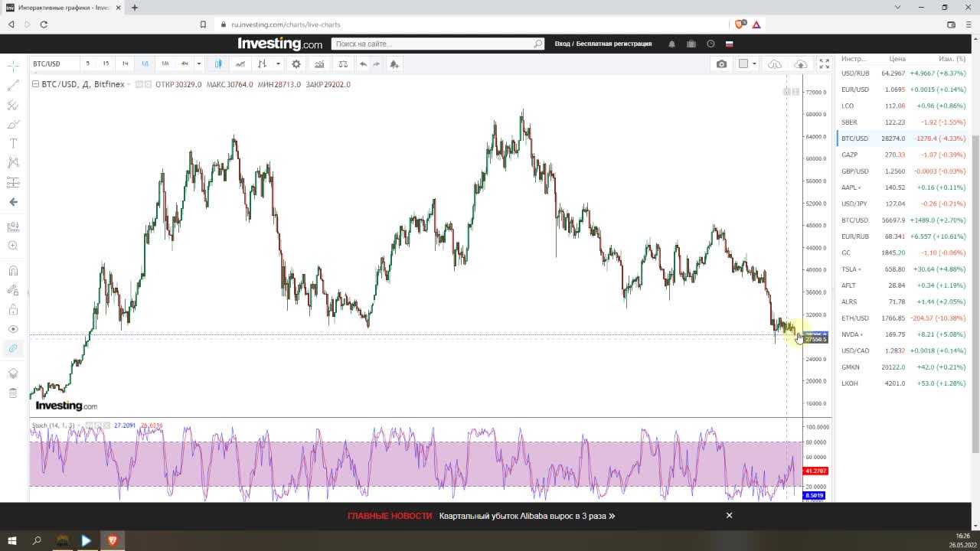Create a price alert bell-plus icon
This screenshot has height=551, width=980.
coord(394,64)
